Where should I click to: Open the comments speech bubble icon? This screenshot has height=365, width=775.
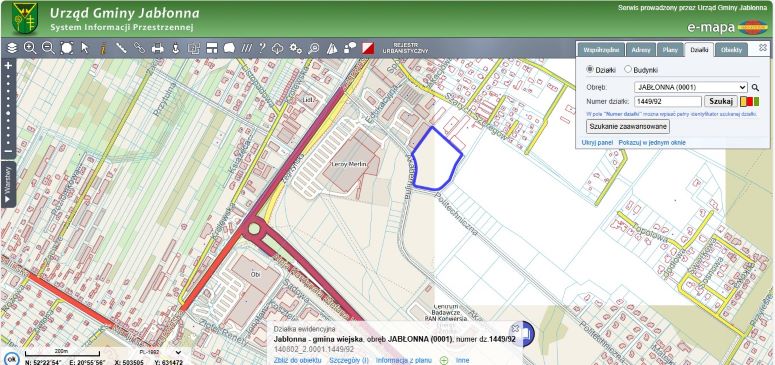click(x=350, y=48)
